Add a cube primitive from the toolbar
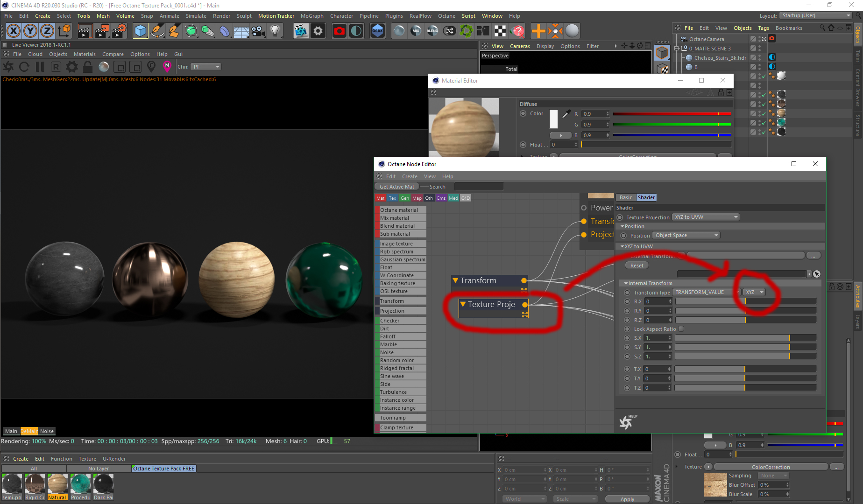The width and height of the screenshot is (863, 504). (140, 31)
